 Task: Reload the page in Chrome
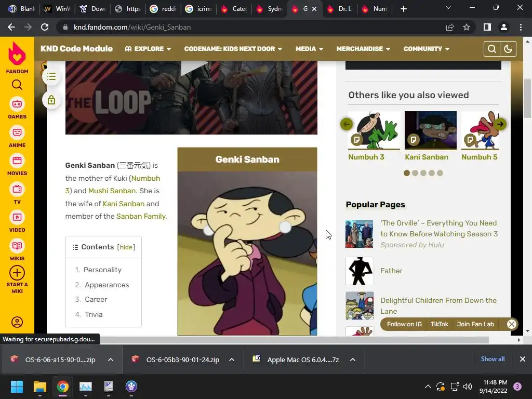pos(45,27)
